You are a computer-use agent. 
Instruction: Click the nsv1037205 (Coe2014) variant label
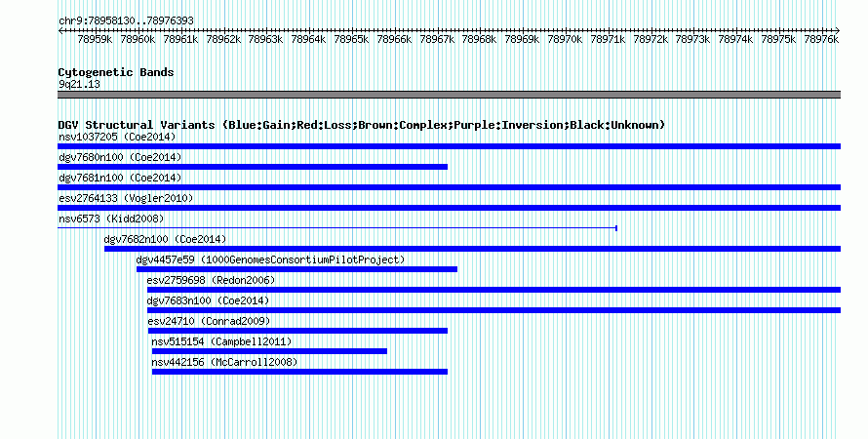coord(117,137)
